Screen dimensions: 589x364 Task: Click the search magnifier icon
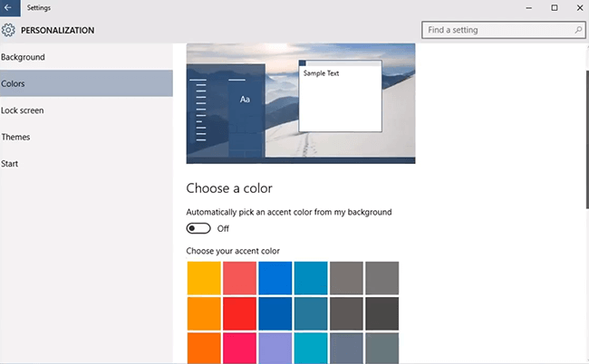click(578, 30)
